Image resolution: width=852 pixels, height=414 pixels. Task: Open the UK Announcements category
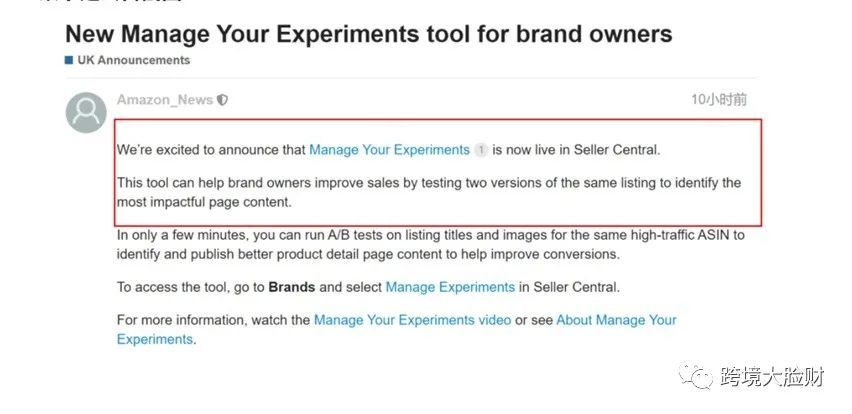point(133,61)
